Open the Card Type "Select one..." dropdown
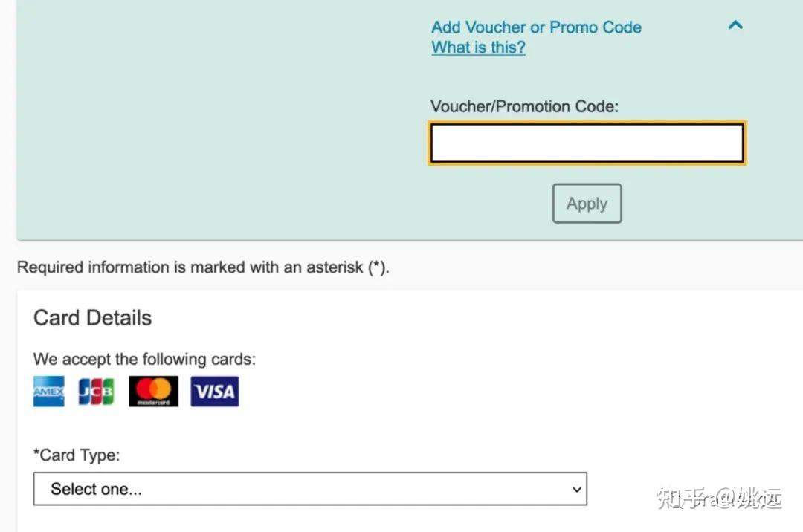803x532 pixels. point(310,489)
